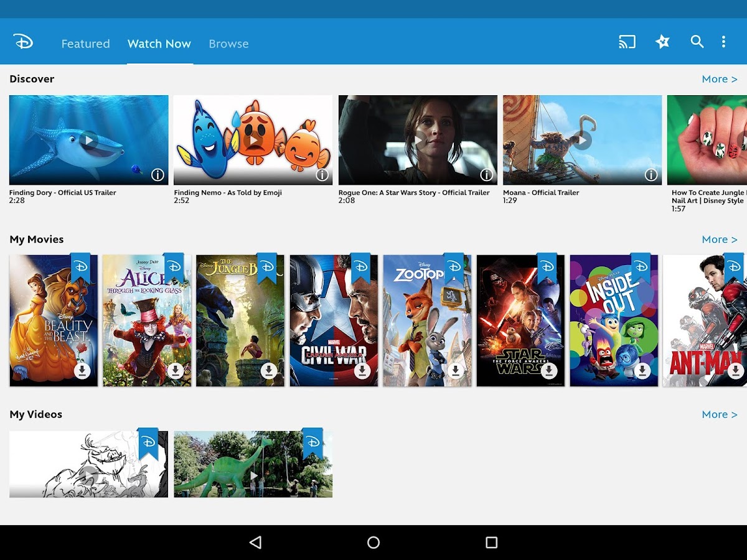Go back with Android back button
The width and height of the screenshot is (747, 560).
pos(255,543)
